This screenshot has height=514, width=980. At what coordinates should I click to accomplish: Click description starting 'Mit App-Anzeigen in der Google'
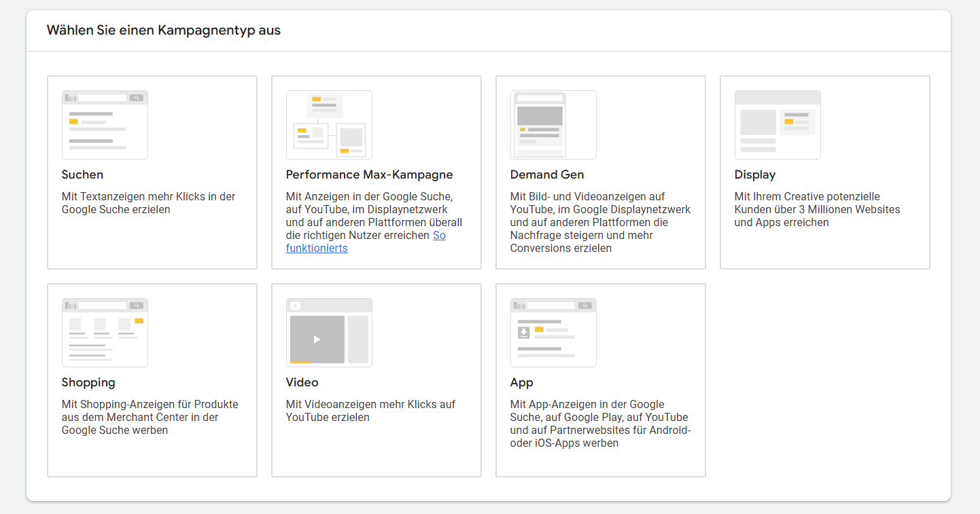pos(600,424)
